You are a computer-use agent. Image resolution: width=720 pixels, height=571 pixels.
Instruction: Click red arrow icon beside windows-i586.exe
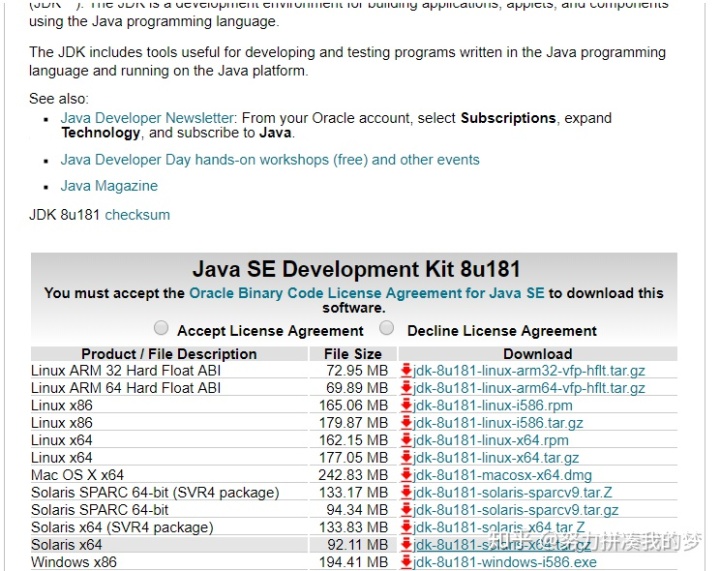coord(406,562)
